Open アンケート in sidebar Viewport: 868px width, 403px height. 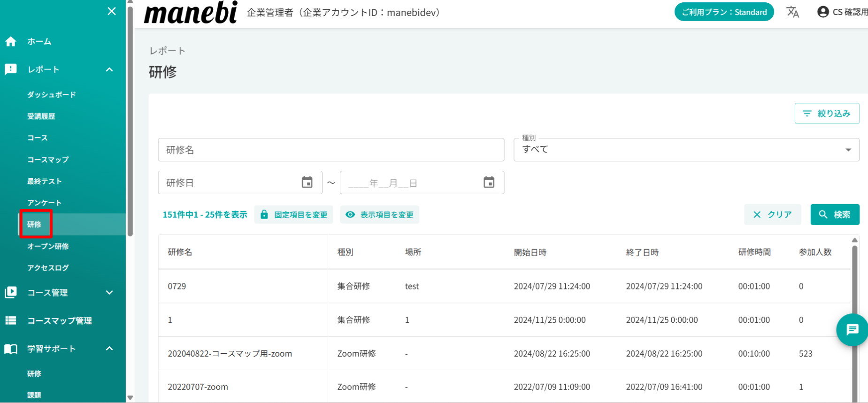click(x=44, y=203)
